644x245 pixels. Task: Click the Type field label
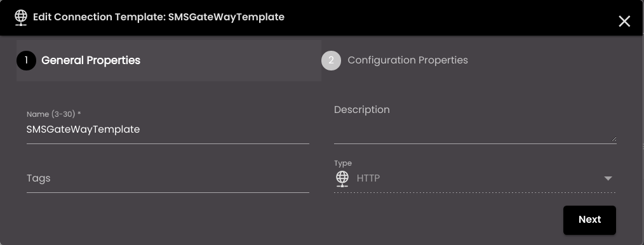tap(343, 163)
